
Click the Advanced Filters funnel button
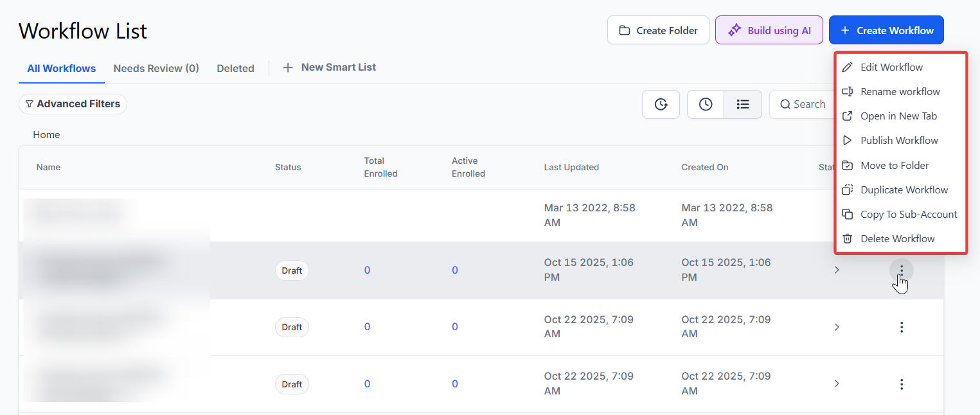click(73, 104)
